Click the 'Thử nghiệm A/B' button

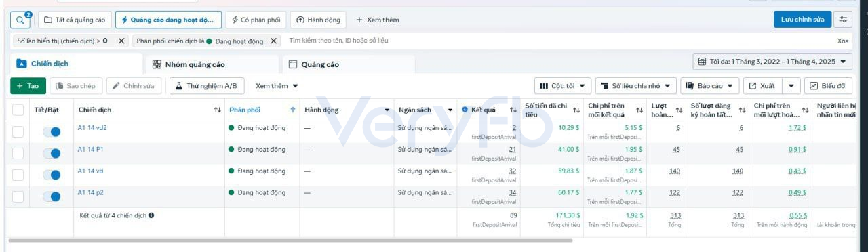(x=207, y=86)
